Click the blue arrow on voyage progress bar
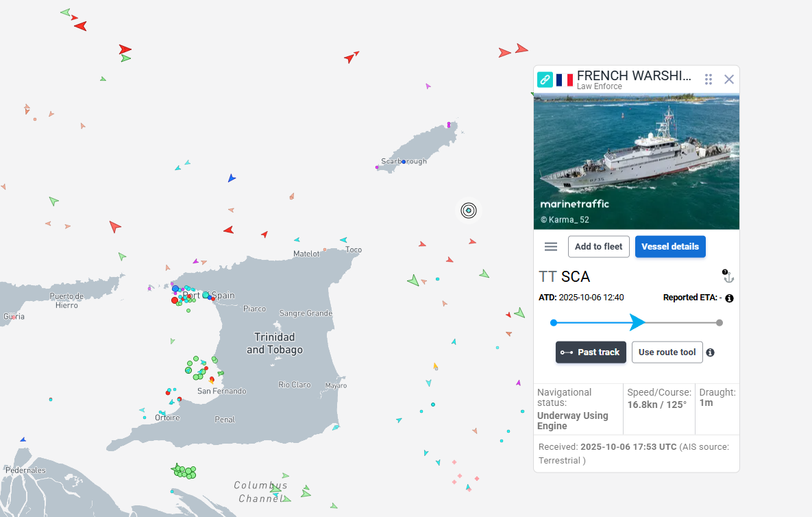This screenshot has height=517, width=812. [x=637, y=322]
